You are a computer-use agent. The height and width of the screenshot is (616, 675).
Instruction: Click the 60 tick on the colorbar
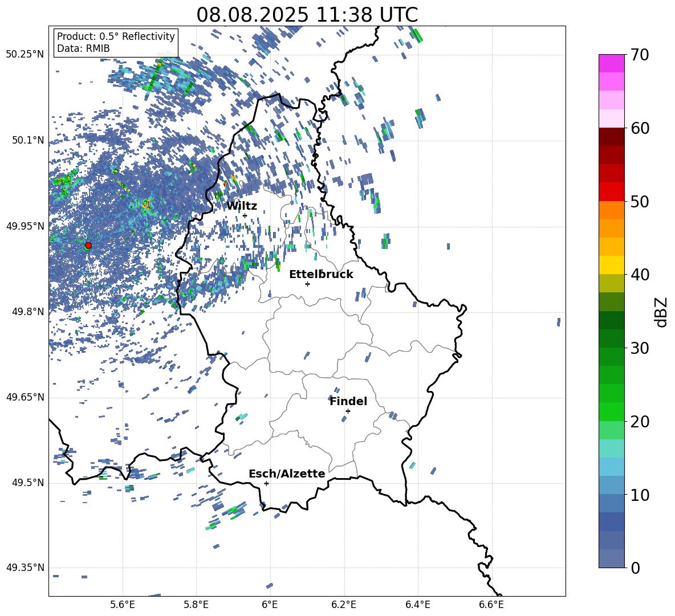(x=639, y=128)
